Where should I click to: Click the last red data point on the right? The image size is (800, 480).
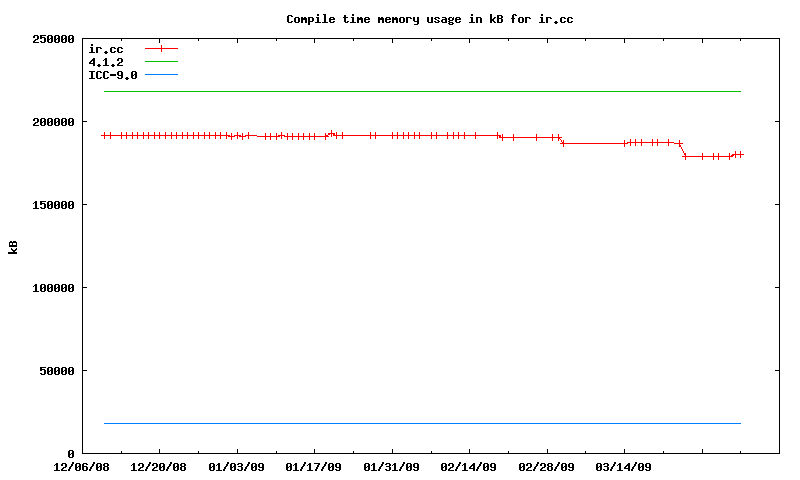[x=740, y=154]
